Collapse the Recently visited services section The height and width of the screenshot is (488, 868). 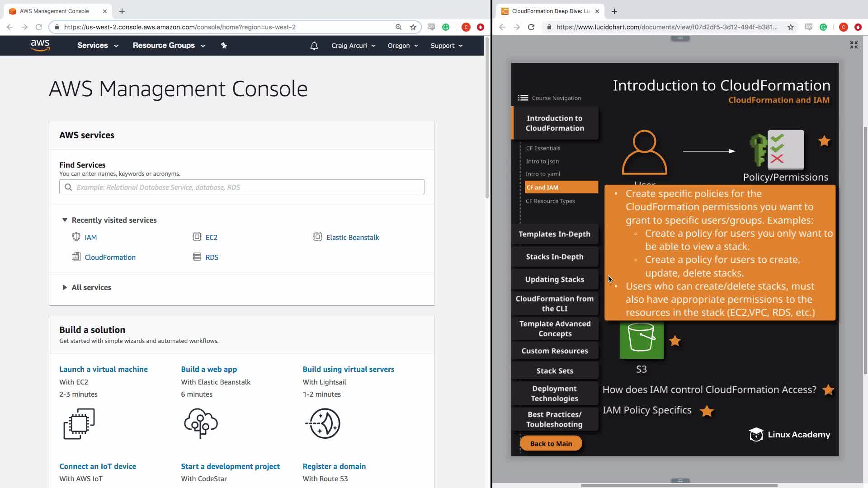[x=65, y=220]
